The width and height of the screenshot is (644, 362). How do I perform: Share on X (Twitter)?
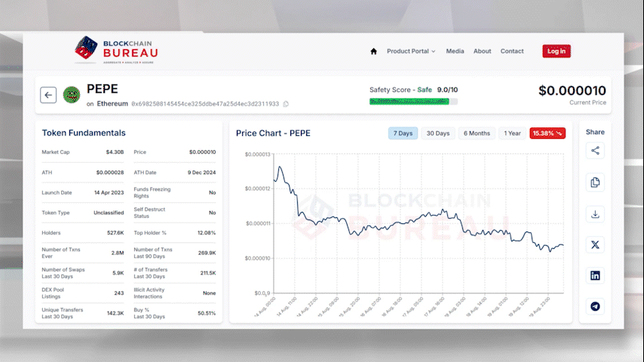tap(595, 245)
